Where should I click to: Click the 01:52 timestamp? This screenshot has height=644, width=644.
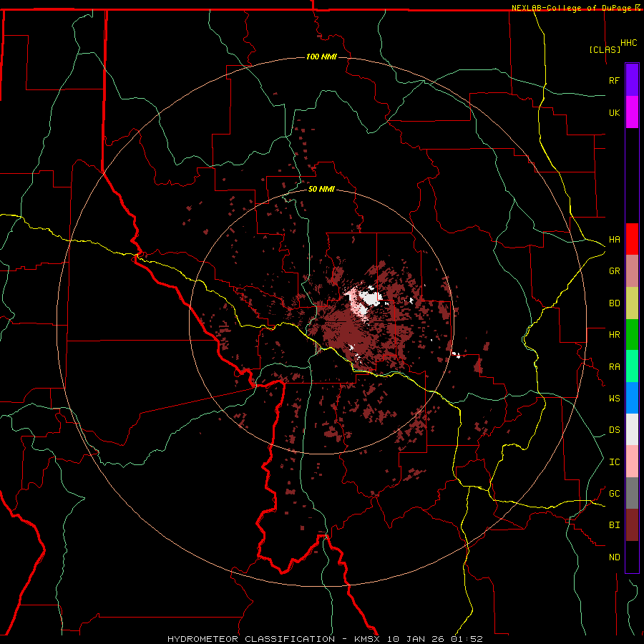click(467, 639)
